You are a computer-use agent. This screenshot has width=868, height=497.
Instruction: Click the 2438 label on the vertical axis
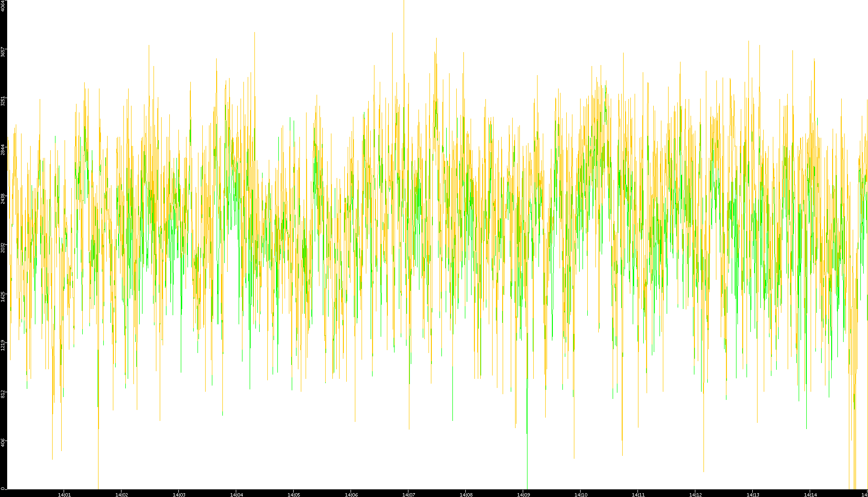[3, 199]
